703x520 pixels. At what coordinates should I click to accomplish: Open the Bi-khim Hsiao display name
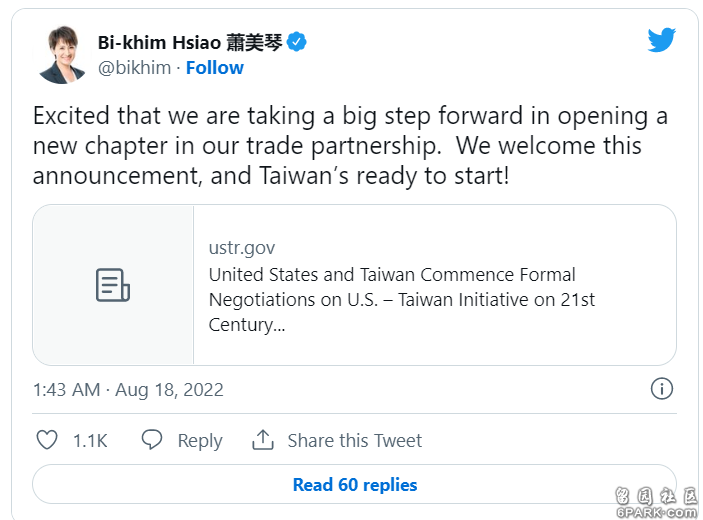191,43
